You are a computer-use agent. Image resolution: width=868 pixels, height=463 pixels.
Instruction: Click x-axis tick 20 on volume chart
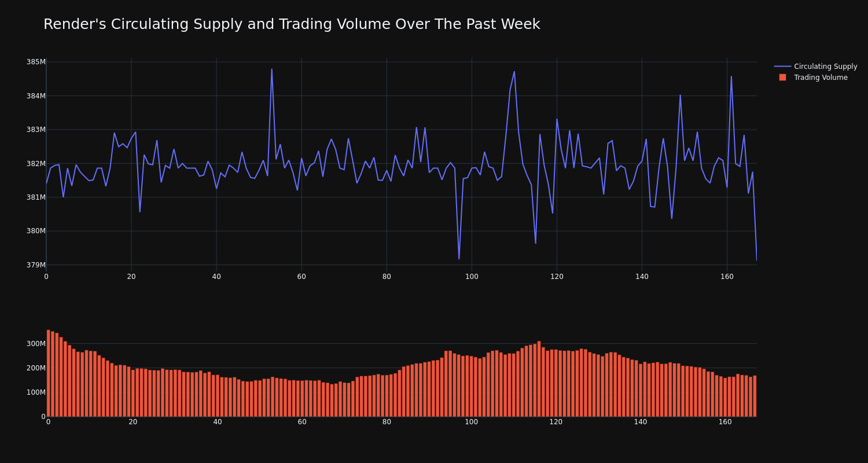133,422
